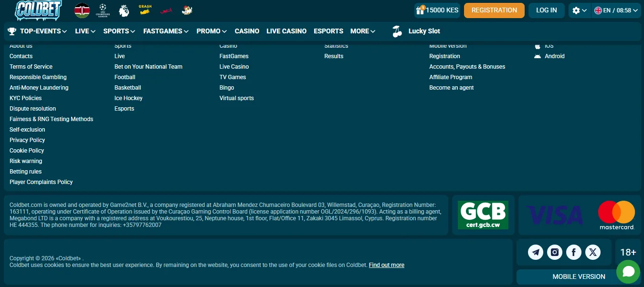This screenshot has width=644, height=287.
Task: Open Risk warning link
Action: pyautogui.click(x=26, y=161)
